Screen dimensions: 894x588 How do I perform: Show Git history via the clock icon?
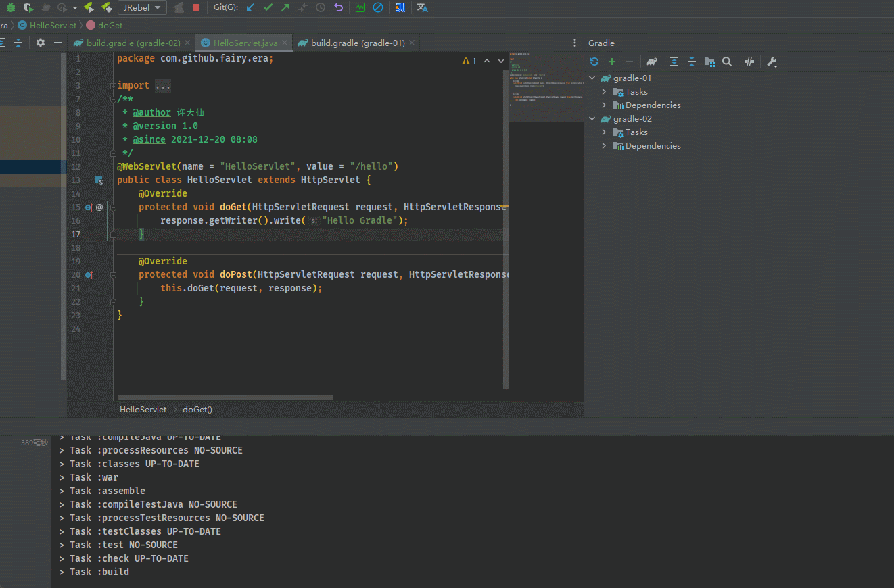(x=321, y=7)
